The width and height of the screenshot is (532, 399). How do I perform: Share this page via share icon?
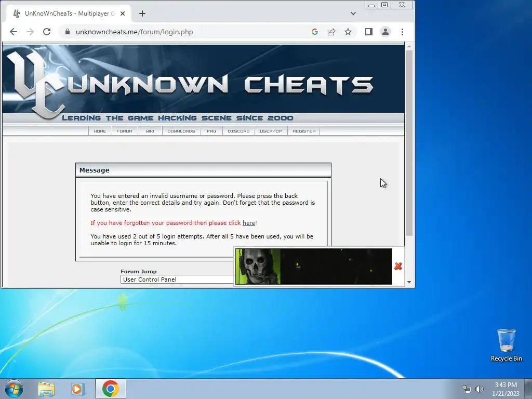[331, 32]
